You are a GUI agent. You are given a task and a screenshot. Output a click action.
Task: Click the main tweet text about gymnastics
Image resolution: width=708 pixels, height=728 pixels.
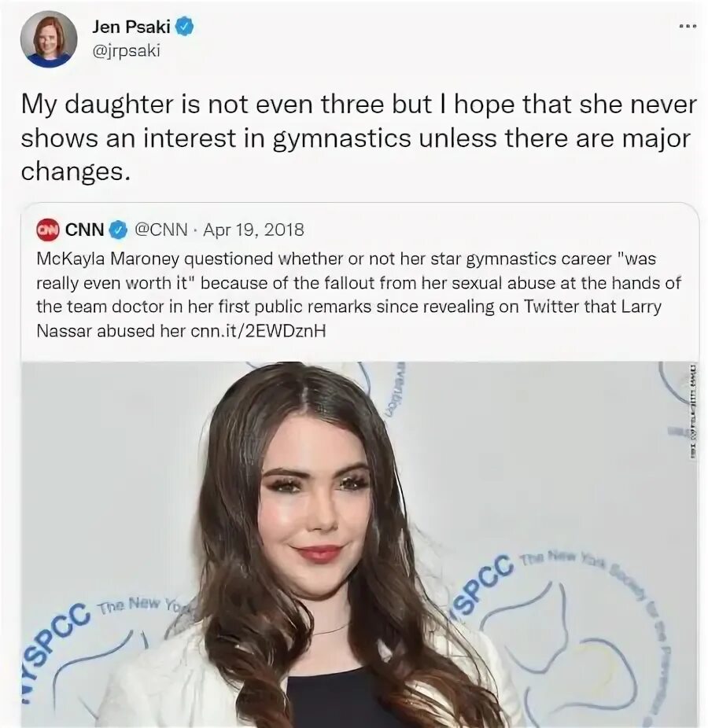point(359,138)
